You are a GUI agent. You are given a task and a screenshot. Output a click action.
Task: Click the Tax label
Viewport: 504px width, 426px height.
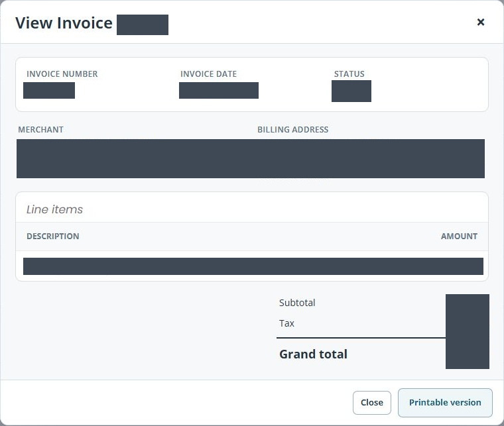[286, 323]
